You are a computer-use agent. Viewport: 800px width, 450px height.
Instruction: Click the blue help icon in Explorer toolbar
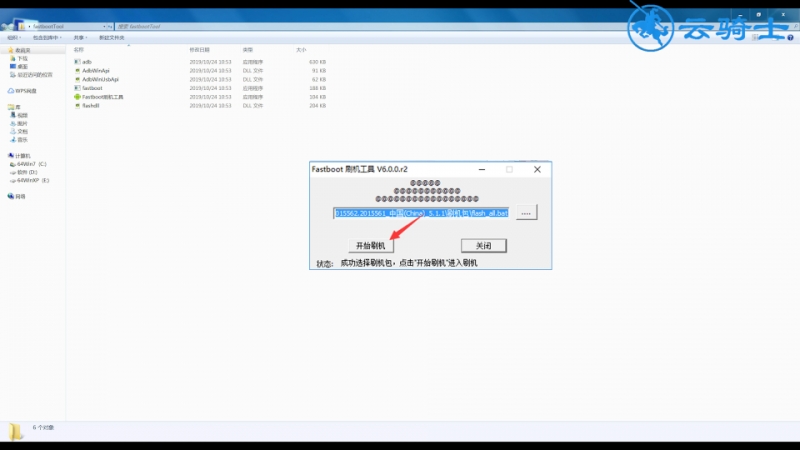790,38
